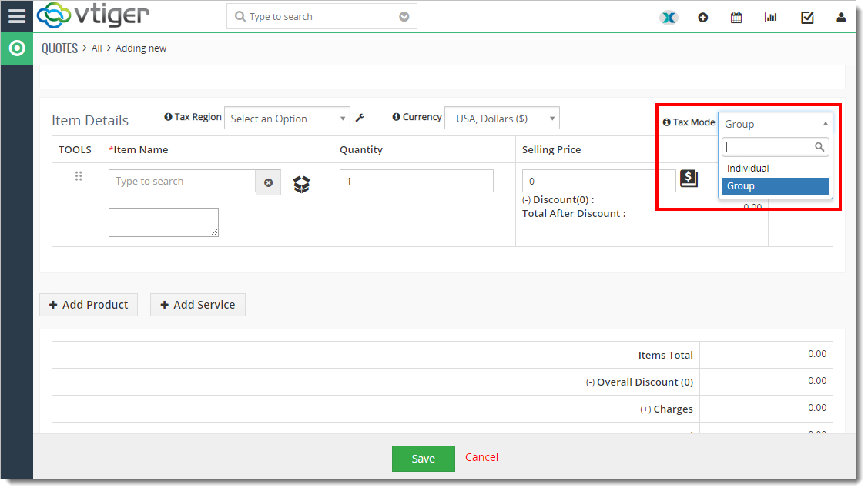
Task: Click the Selling Price column header
Action: (551, 150)
